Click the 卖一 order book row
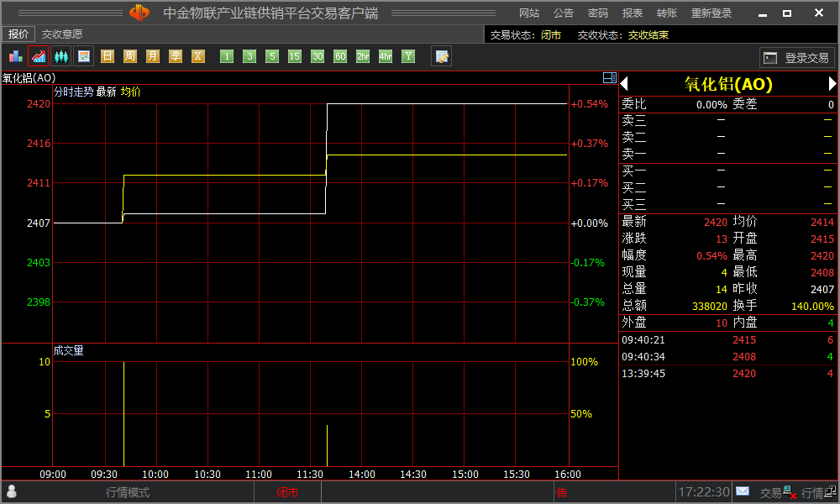This screenshot has width=840, height=504. click(727, 155)
